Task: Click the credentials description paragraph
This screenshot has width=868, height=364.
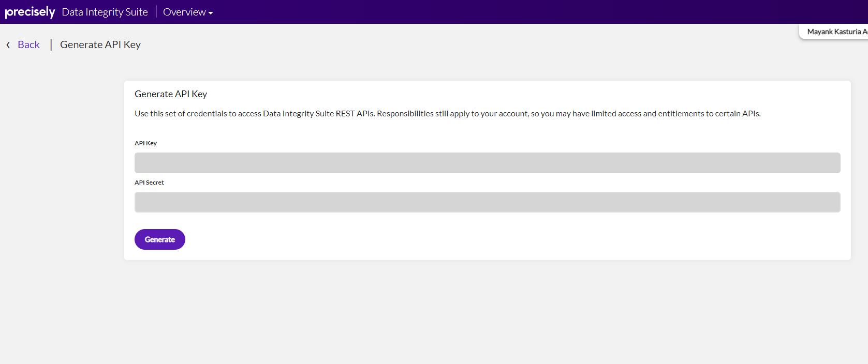Action: pos(447,114)
